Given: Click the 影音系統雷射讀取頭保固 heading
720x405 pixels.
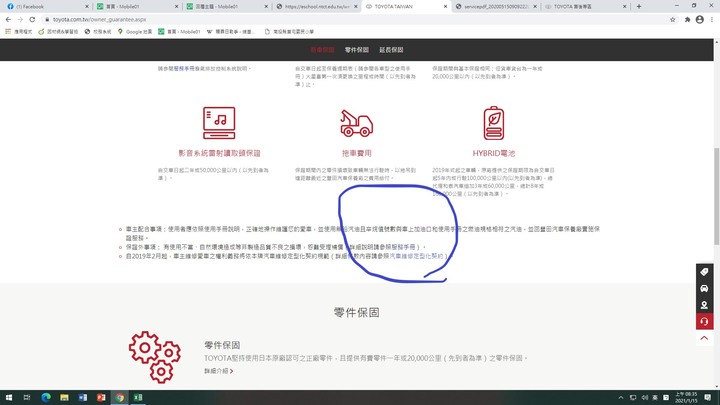Looking at the screenshot, I should [x=219, y=153].
